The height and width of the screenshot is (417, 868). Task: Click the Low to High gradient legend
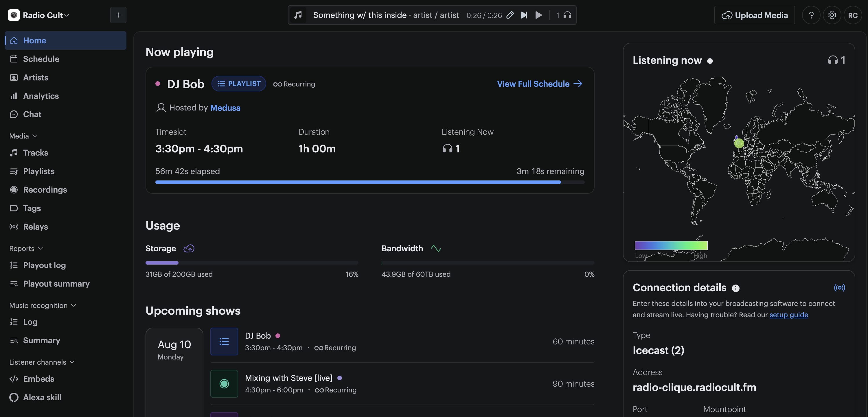click(x=671, y=245)
